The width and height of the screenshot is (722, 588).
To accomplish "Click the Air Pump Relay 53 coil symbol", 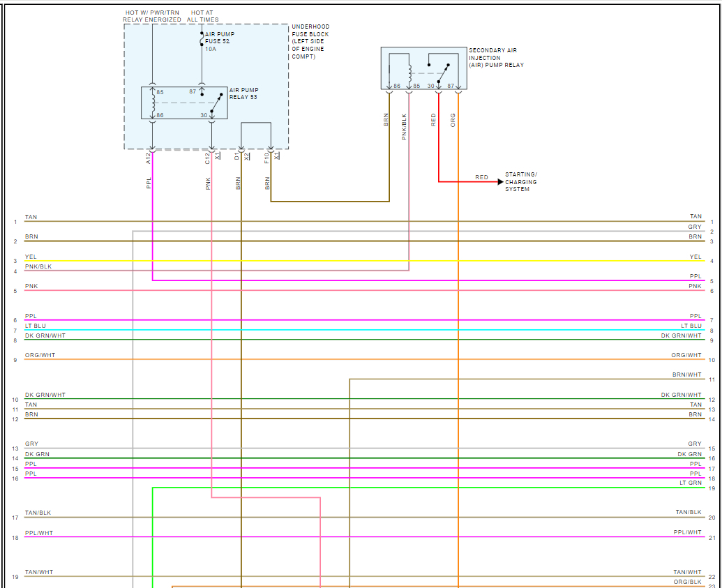I will point(153,103).
